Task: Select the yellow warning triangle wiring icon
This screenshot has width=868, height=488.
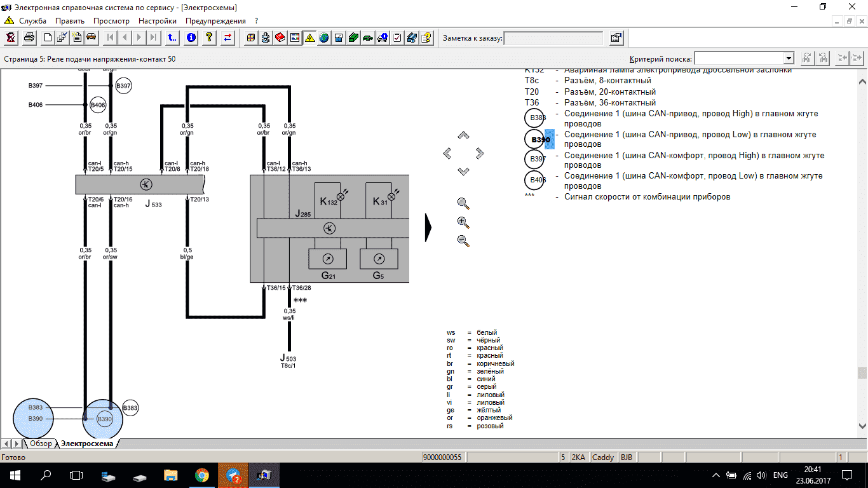Action: click(x=309, y=37)
